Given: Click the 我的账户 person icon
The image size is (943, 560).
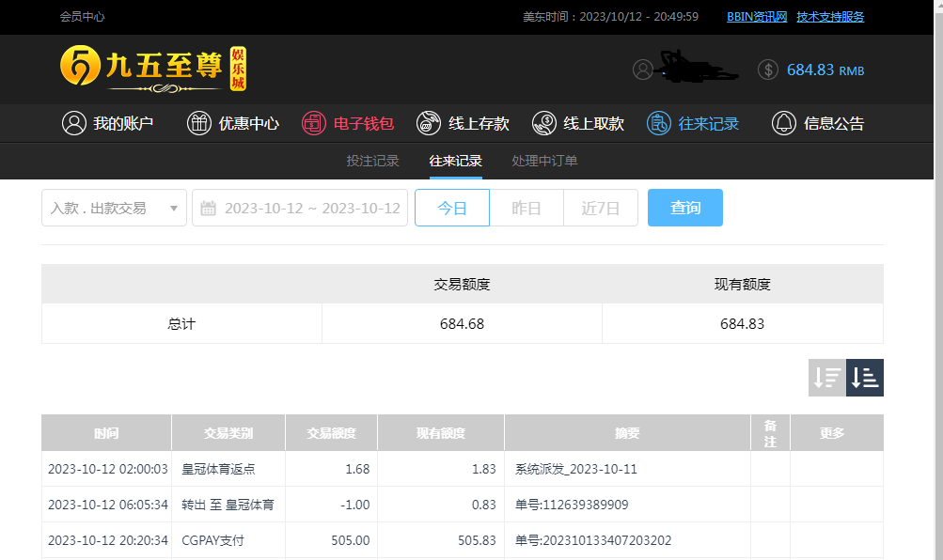Looking at the screenshot, I should (74, 123).
